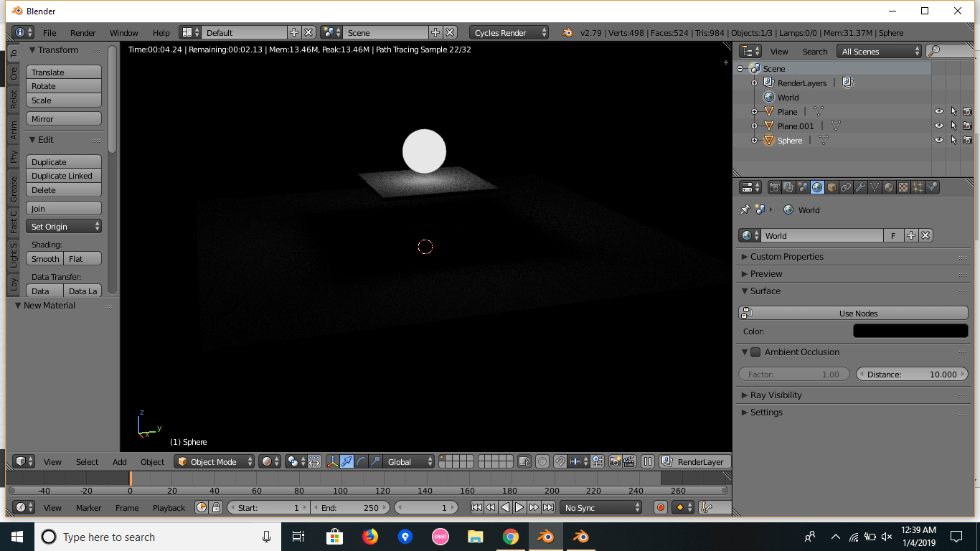Open the Render menu in the top bar
980x551 pixels.
coord(85,32)
